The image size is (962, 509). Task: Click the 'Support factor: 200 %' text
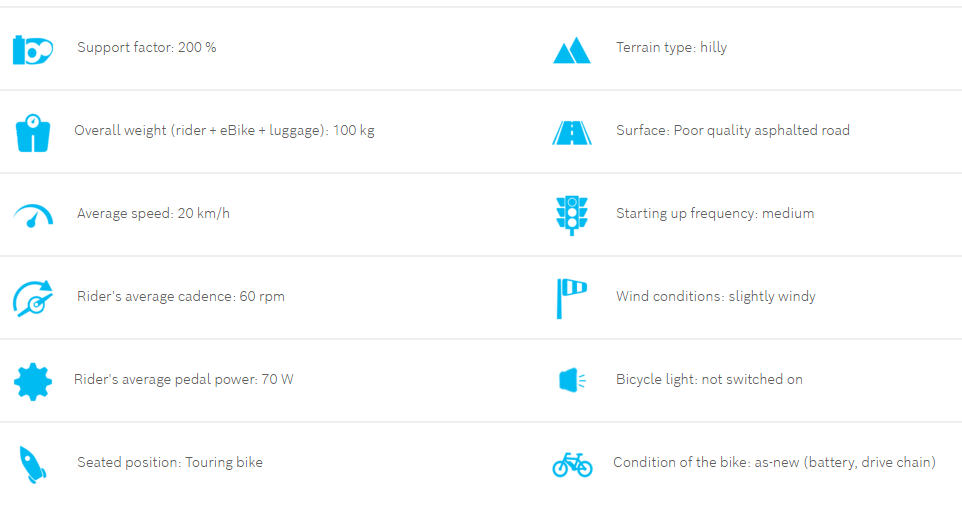[x=147, y=47]
